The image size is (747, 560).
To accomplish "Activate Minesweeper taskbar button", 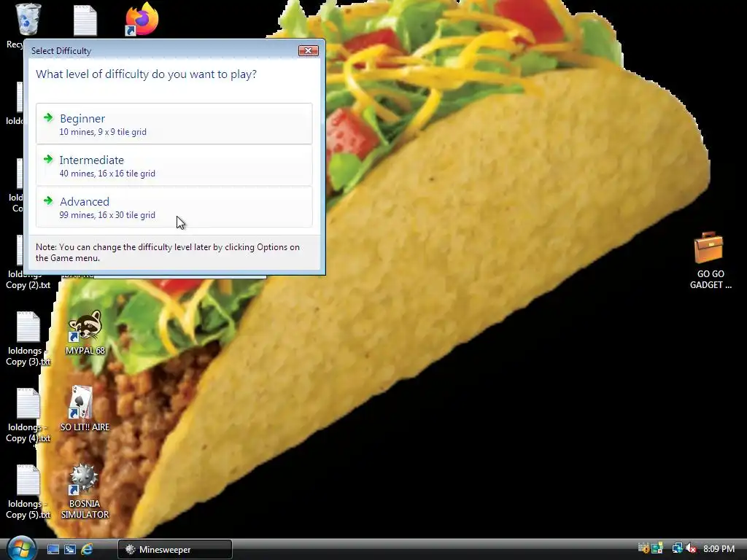I will pyautogui.click(x=175, y=550).
